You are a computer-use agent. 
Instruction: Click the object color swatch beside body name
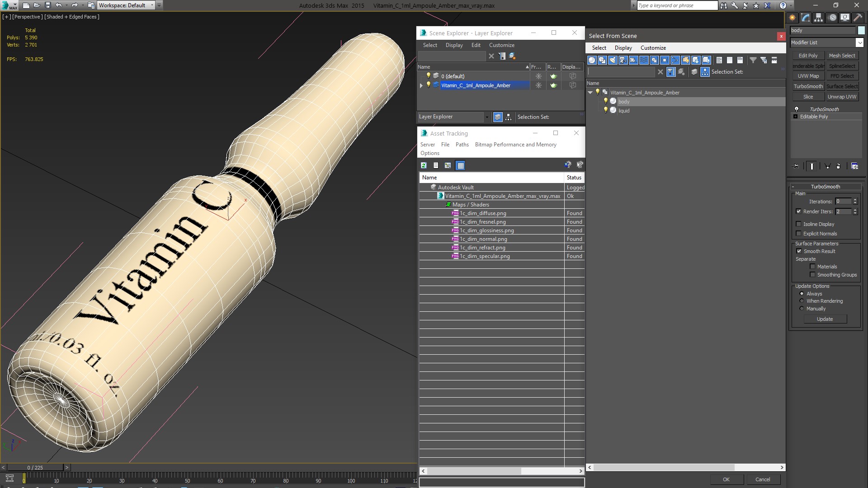861,30
